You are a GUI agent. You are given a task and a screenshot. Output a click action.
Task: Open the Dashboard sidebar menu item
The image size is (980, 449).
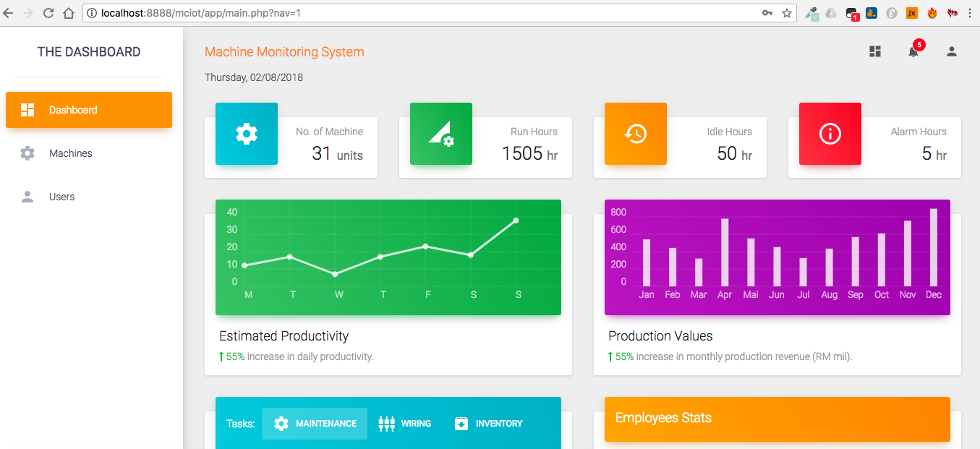[x=89, y=110]
